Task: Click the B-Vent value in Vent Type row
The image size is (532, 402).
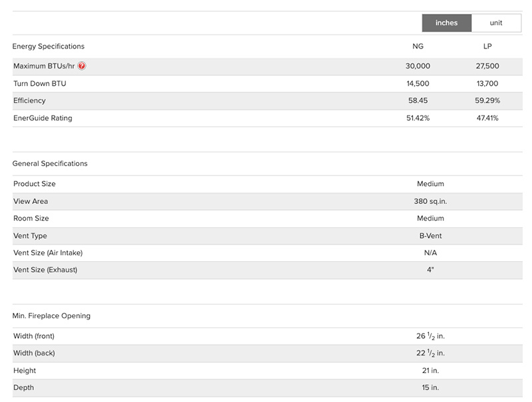Action: [x=430, y=236]
